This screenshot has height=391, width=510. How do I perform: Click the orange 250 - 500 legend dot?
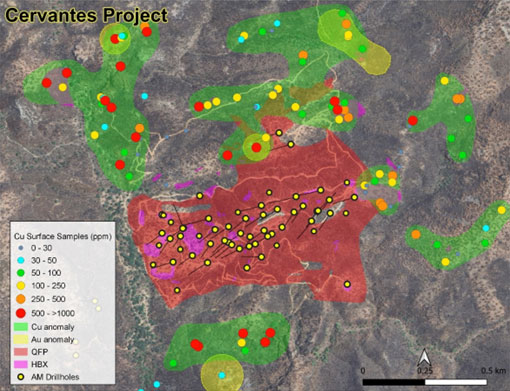coord(21,299)
